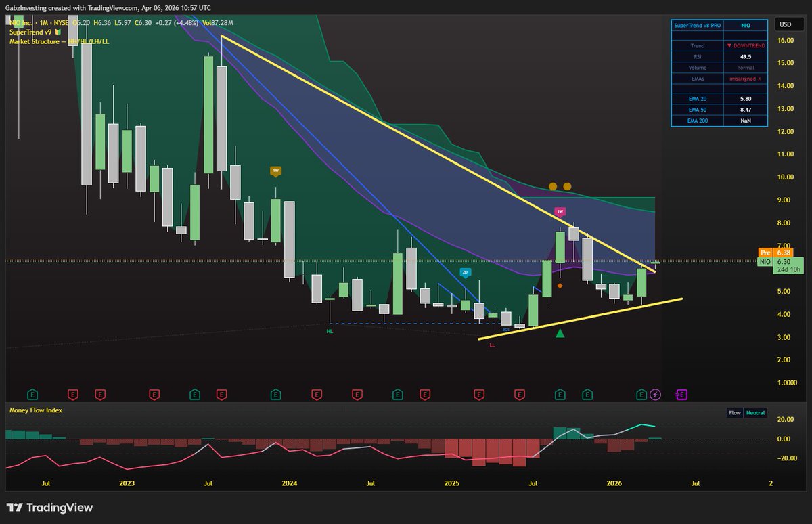Click the orange diamond marker

[x=560, y=286]
